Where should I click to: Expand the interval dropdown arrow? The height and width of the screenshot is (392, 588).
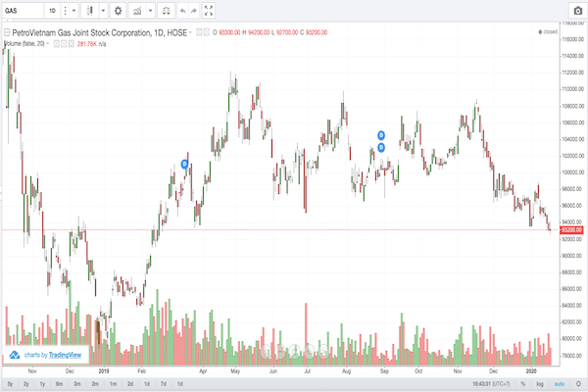[73, 11]
